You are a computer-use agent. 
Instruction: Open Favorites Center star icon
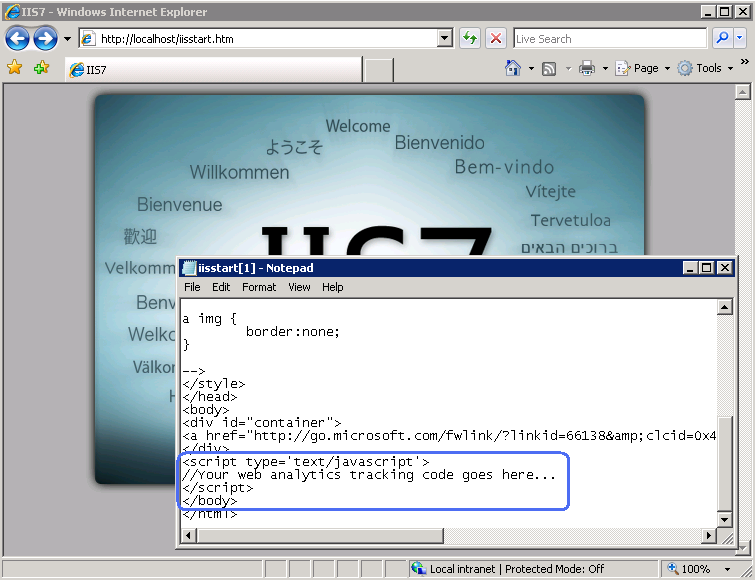click(14, 67)
